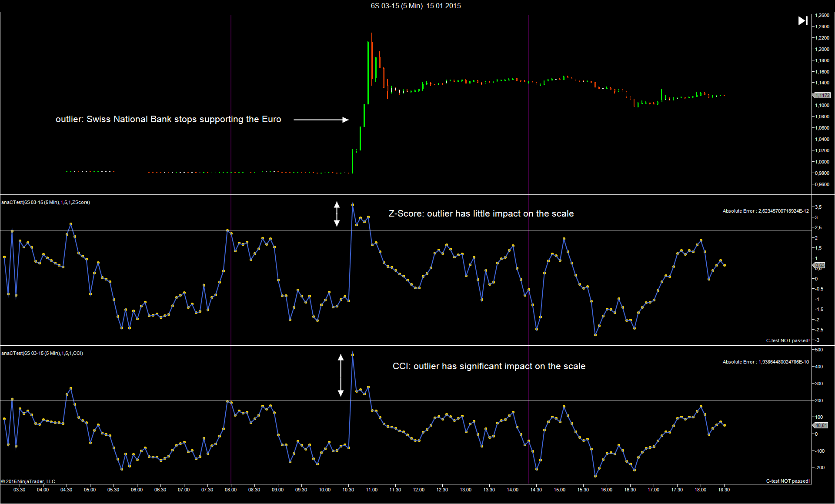Click the 0,9600 price axis label
Viewport: 835px width, 504px height.
[x=822, y=184]
